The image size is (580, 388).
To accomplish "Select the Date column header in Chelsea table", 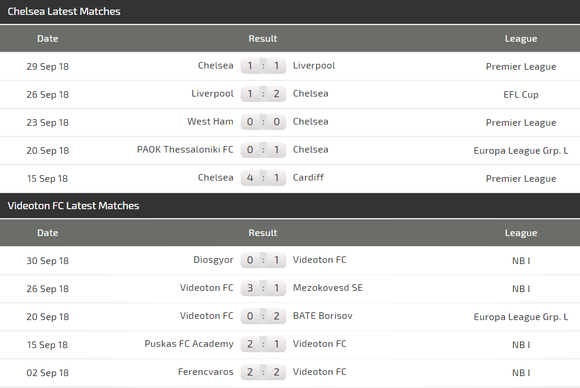I will 48,38.
